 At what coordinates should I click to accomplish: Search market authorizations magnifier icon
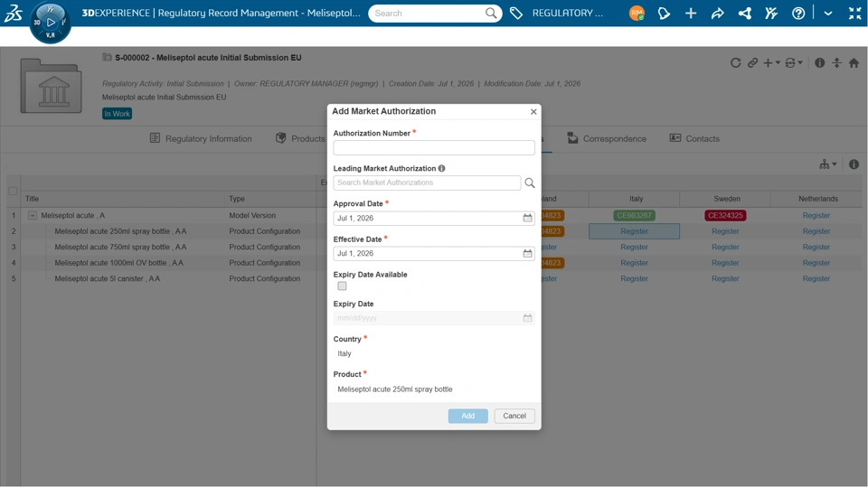pyautogui.click(x=530, y=183)
